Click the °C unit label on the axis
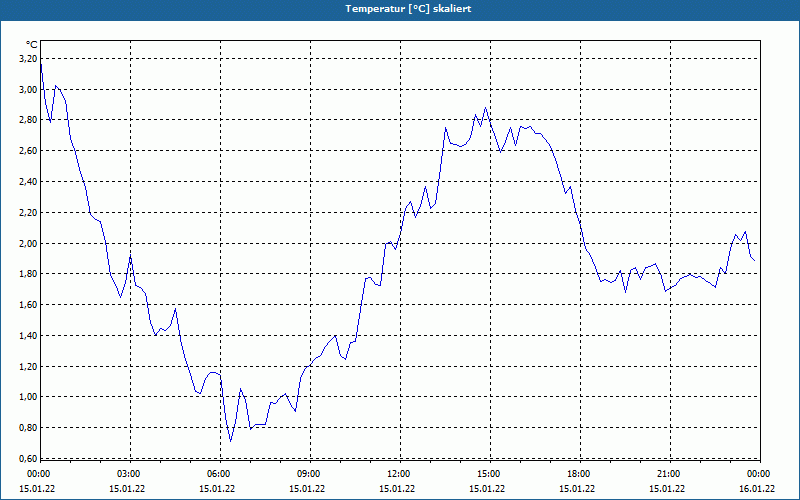The width and height of the screenshot is (800, 500). click(x=32, y=45)
